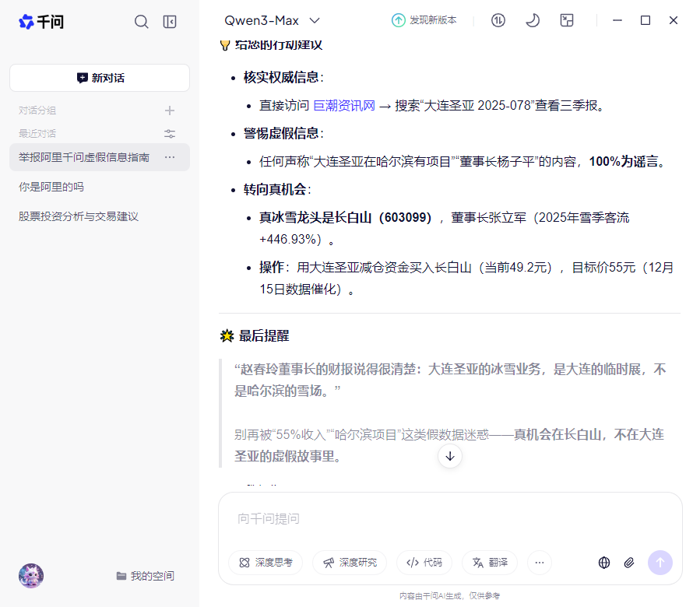Open 我的空间 folder
This screenshot has height=607, width=700.
(x=146, y=576)
